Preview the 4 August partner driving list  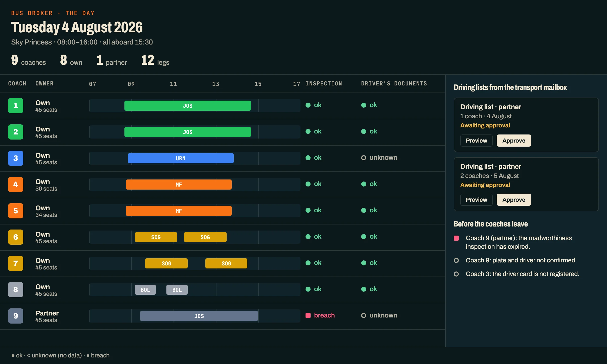476,141
